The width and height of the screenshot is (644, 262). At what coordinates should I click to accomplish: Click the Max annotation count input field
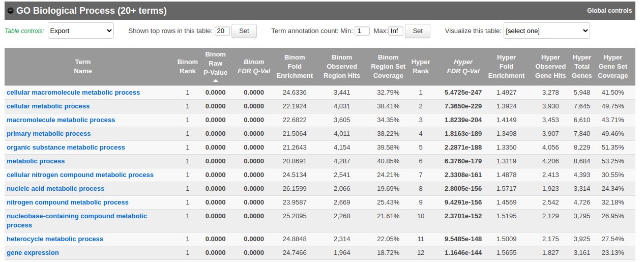point(395,31)
